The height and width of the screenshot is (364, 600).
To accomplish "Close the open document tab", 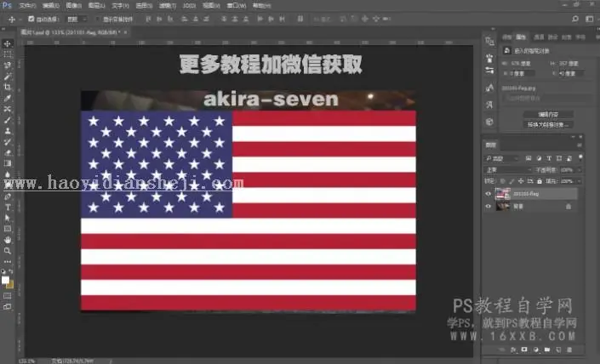I will click(125, 32).
